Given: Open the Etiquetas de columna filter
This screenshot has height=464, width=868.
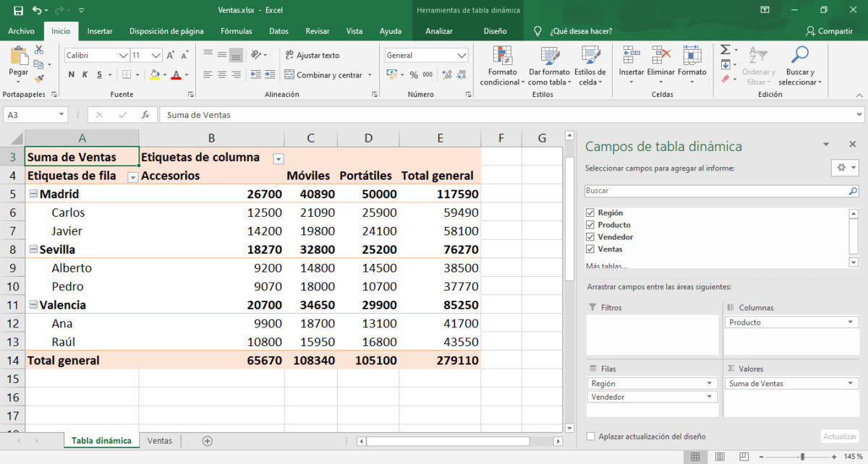Looking at the screenshot, I should click(x=278, y=158).
